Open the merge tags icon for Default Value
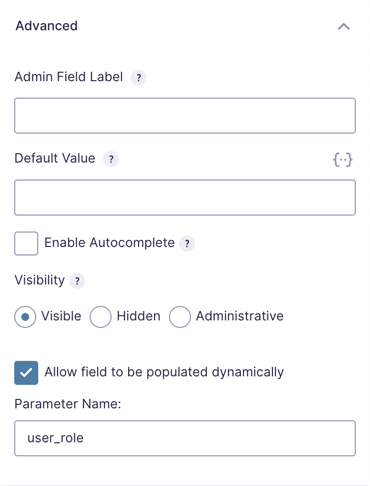 [x=343, y=160]
